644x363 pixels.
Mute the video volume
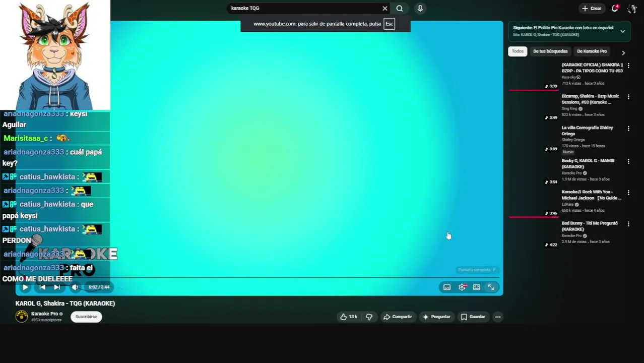coord(75,287)
